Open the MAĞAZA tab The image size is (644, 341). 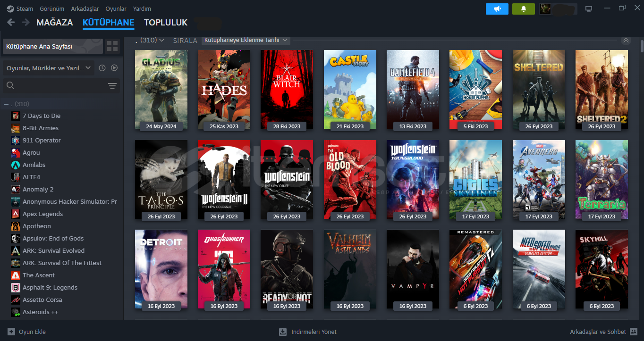point(54,23)
